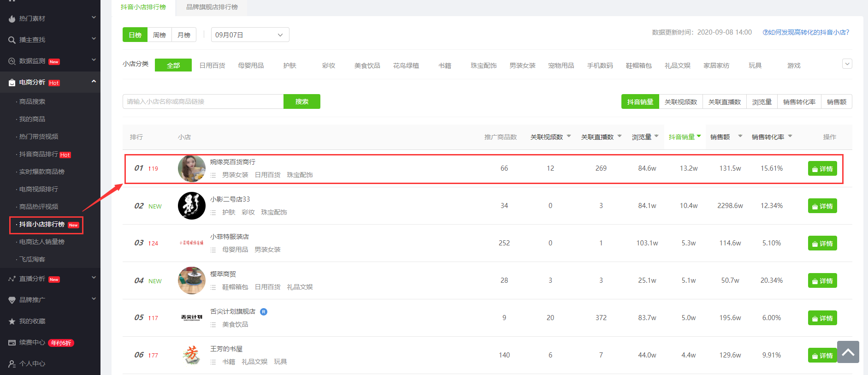Click the shopping bag icon beside 电商分析
The image size is (868, 375).
(12, 83)
